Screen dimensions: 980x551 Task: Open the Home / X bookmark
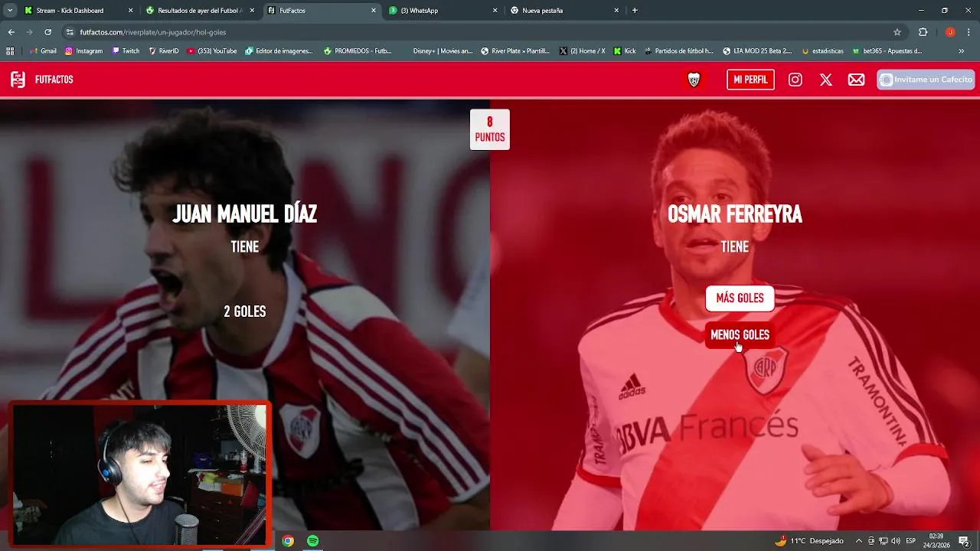click(x=582, y=51)
